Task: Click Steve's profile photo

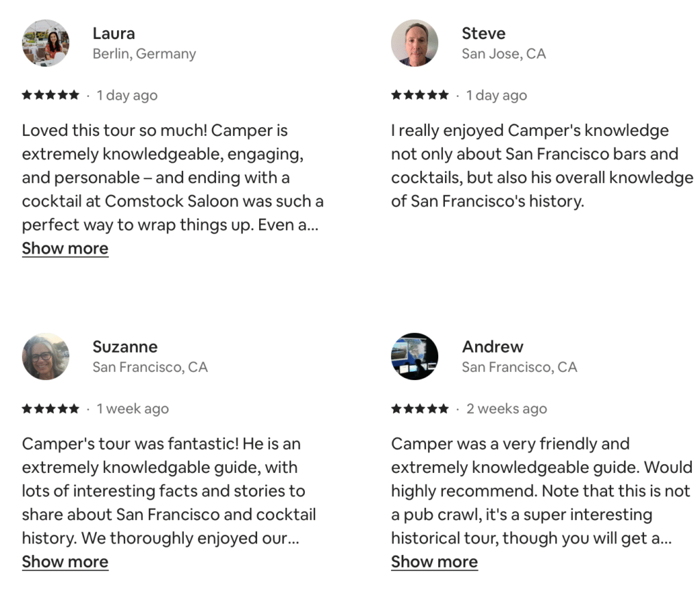Action: [x=414, y=43]
